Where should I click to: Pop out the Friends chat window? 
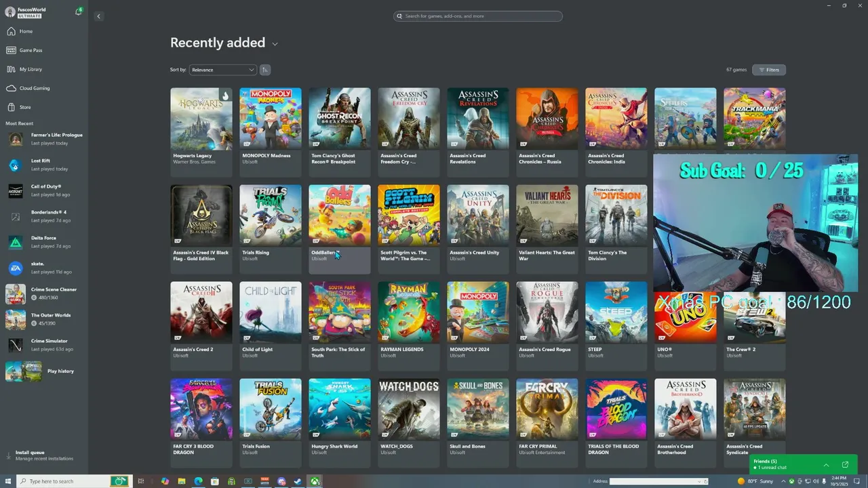coord(845,465)
